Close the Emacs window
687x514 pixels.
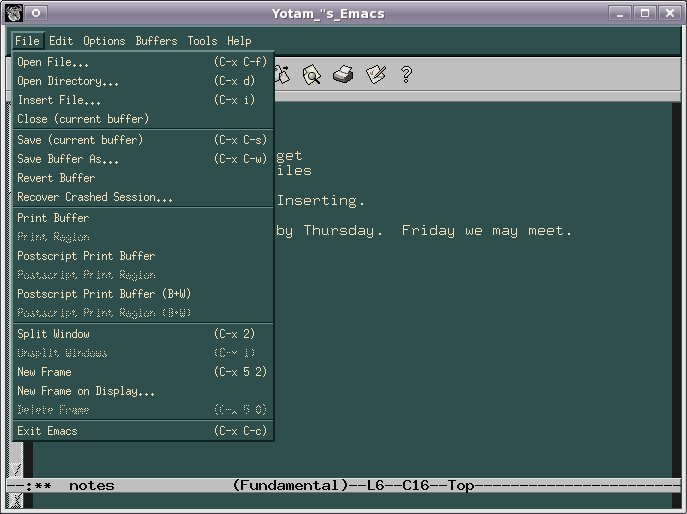670,13
